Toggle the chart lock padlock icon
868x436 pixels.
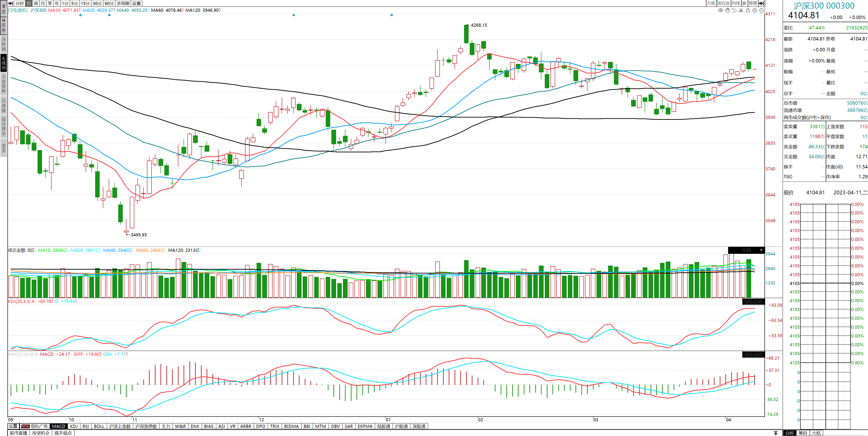click(748, 10)
